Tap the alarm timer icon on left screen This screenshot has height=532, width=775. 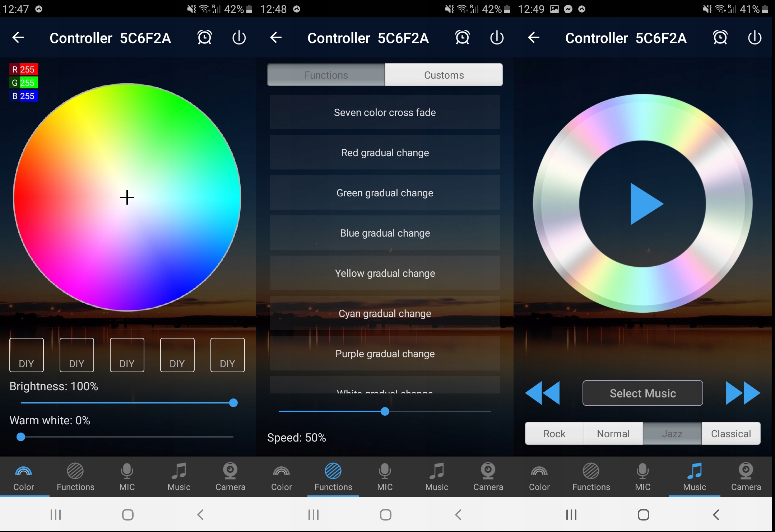204,38
